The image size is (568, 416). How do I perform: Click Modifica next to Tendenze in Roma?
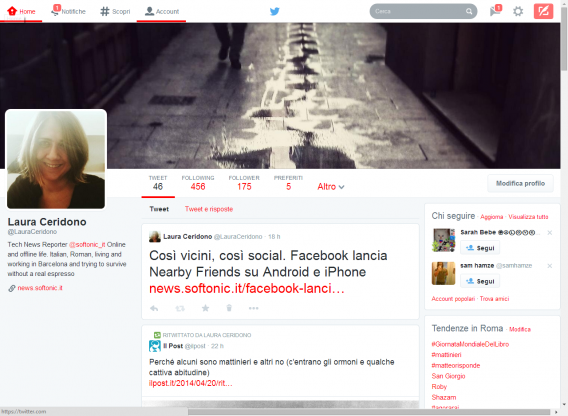[520, 329]
